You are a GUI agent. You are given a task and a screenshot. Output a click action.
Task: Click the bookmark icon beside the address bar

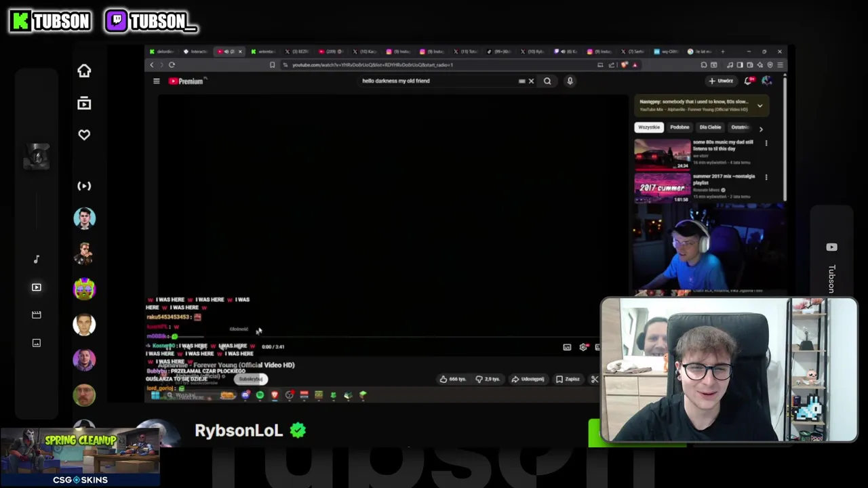272,65
